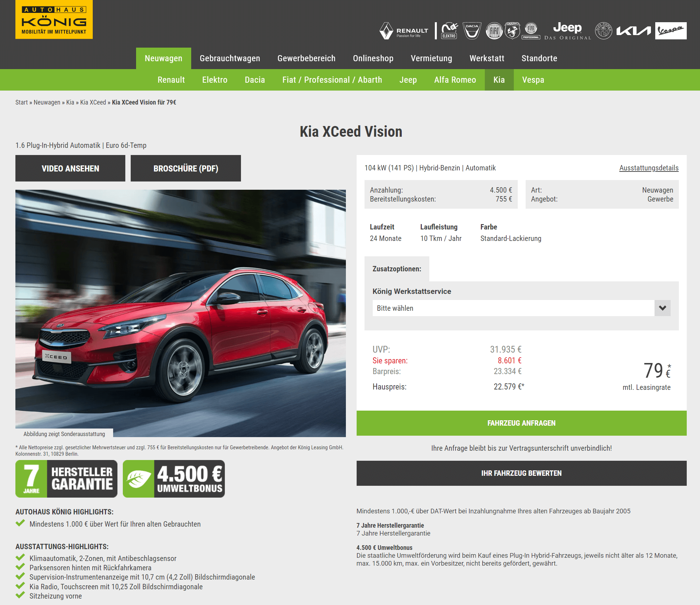Click the FAHRZEUG ANFRAGEN button

point(521,423)
